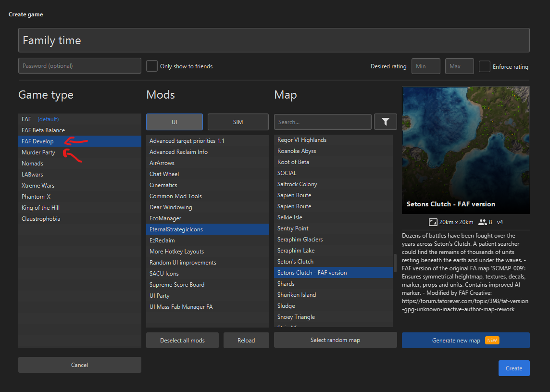The image size is (550, 392).
Task: Select 'Common Mod Tools' mod
Action: tap(208, 196)
